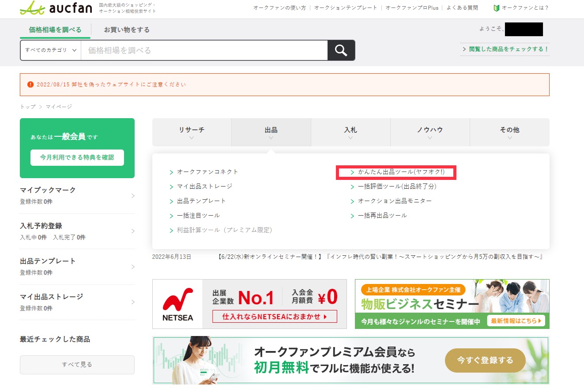The width and height of the screenshot is (584, 392).
Task: Go to トップ breadcrumb
Action: 27,107
